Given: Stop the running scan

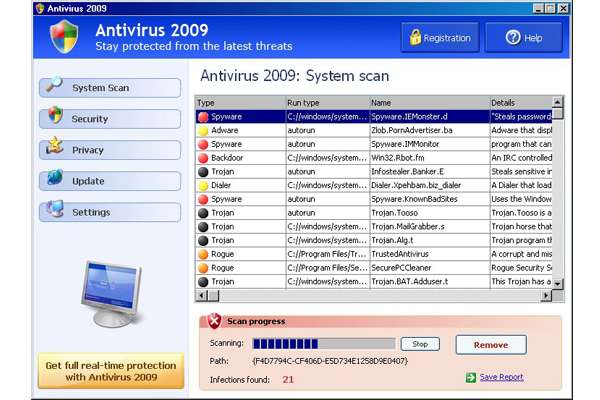Looking at the screenshot, I should click(x=420, y=344).
